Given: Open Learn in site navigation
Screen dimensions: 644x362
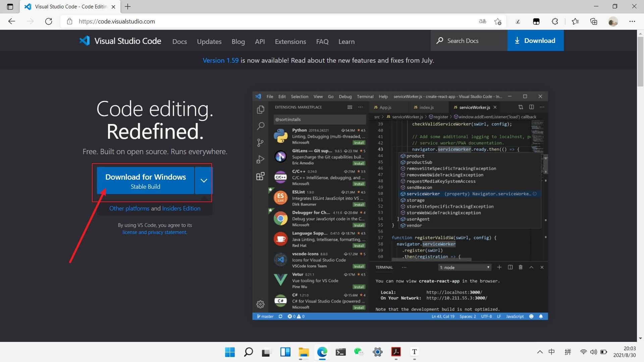Looking at the screenshot, I should click(346, 42).
